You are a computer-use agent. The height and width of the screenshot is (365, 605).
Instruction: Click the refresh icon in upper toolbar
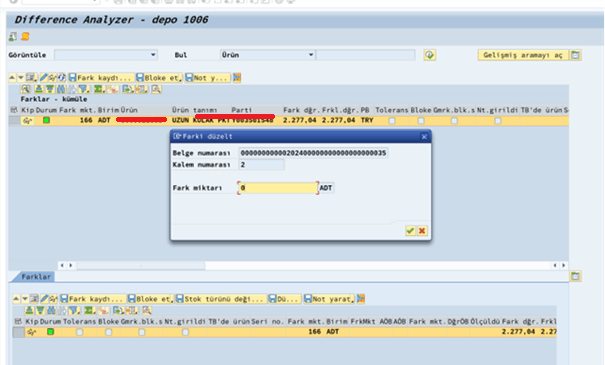coord(61,78)
